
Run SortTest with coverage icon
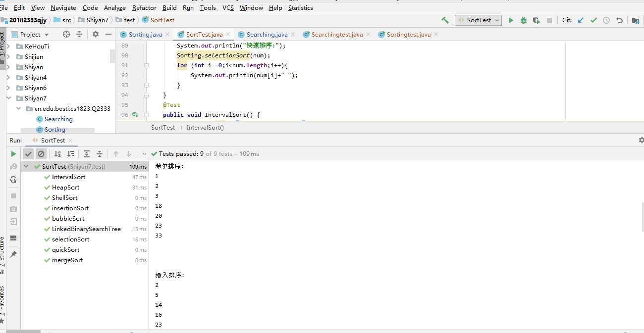coord(536,20)
